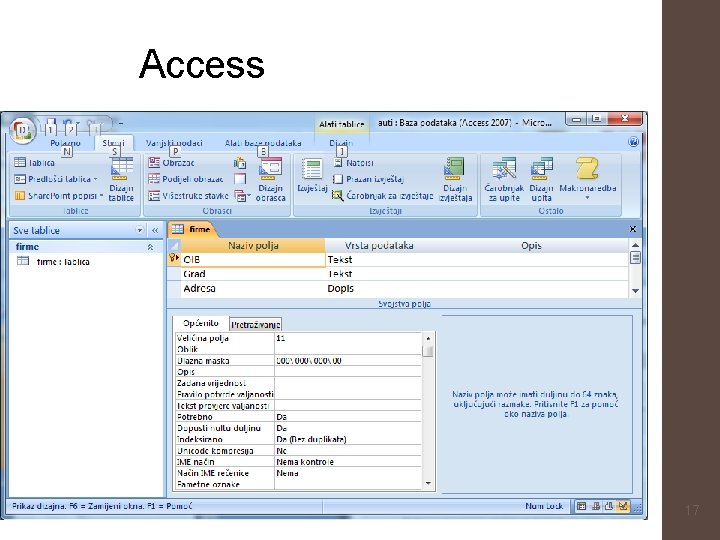Open Dizajn obrasca form design
The height and width of the screenshot is (540, 720).
[270, 180]
